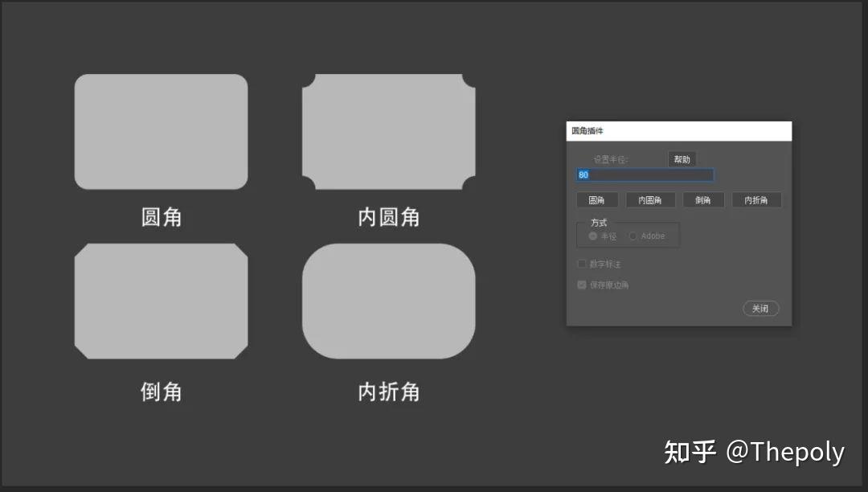The width and height of the screenshot is (868, 492).
Task: Select the Adobe radio option
Action: [x=633, y=236]
